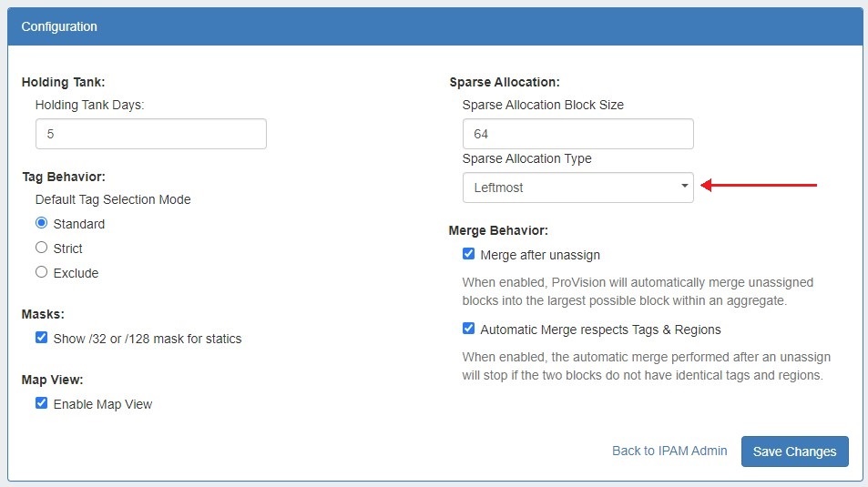
Task: Click the Configuration panel header title
Action: coord(59,26)
